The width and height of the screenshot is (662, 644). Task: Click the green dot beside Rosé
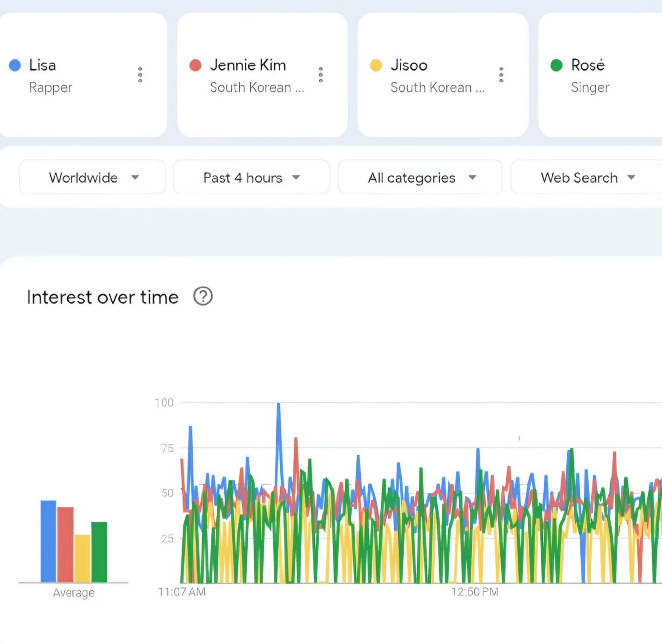[x=556, y=65]
